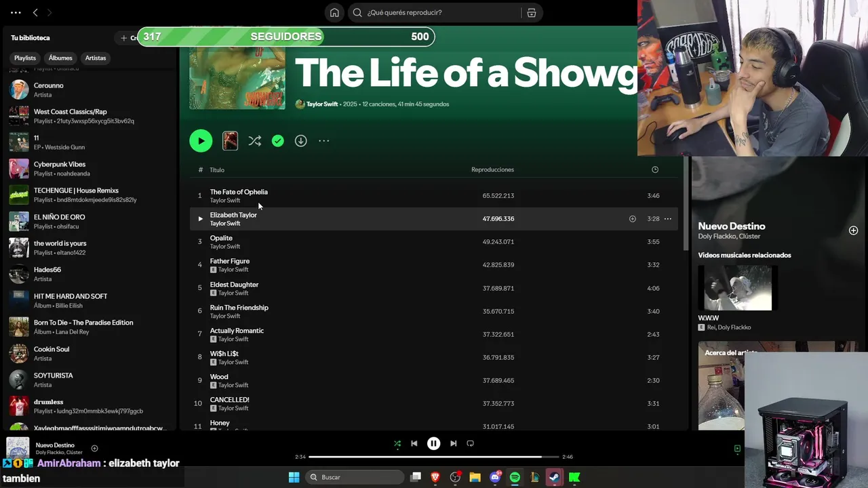Open EL NIÑO DE ORO playlist
Viewport: 868px width, 488px height.
point(91,222)
